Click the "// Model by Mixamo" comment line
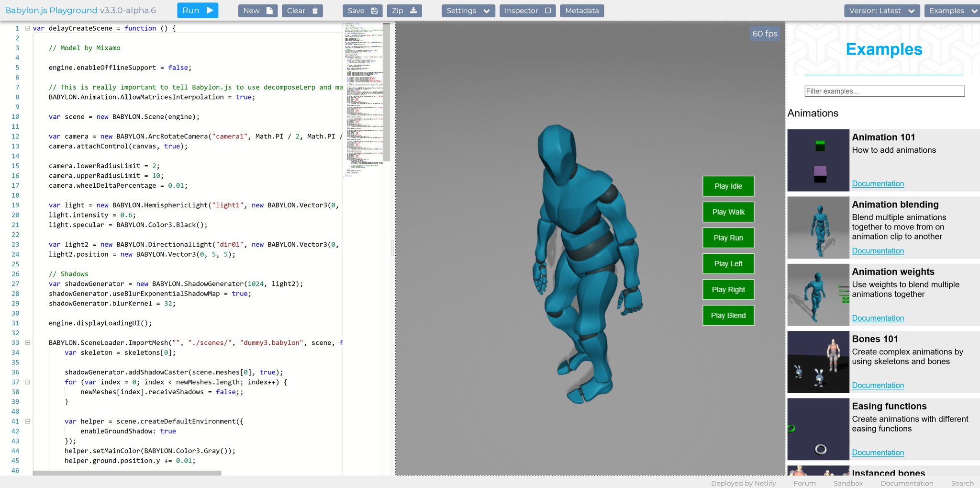The height and width of the screenshot is (488, 980). pyautogui.click(x=85, y=48)
